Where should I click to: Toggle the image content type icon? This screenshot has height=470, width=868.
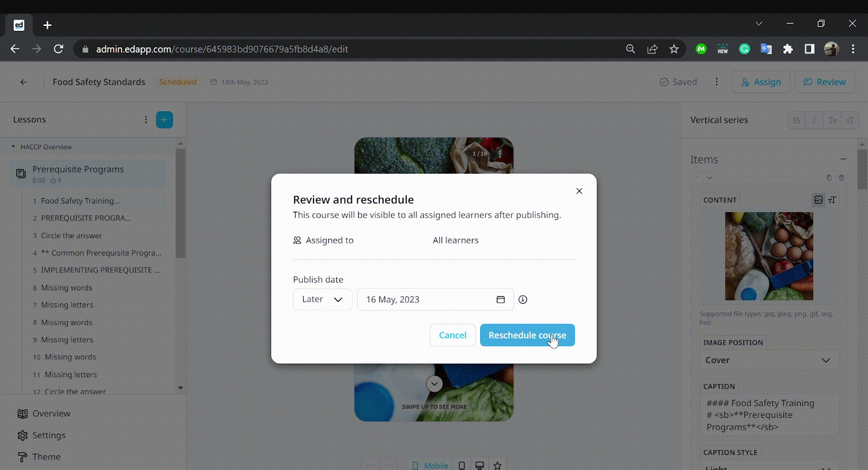coord(818,200)
